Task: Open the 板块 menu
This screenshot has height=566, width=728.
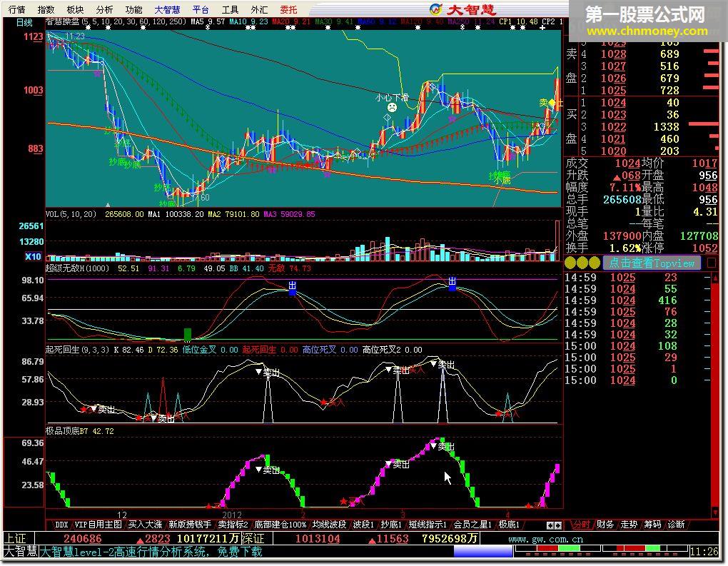Action: point(75,9)
